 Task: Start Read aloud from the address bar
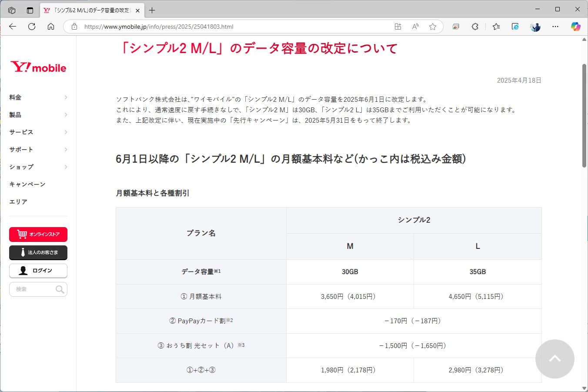pos(415,26)
